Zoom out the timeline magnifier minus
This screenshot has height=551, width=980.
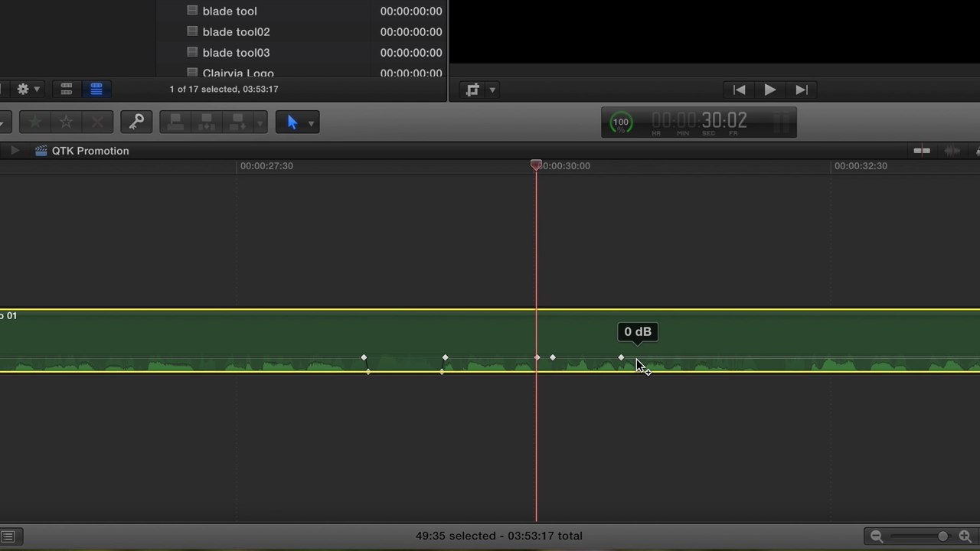point(877,536)
